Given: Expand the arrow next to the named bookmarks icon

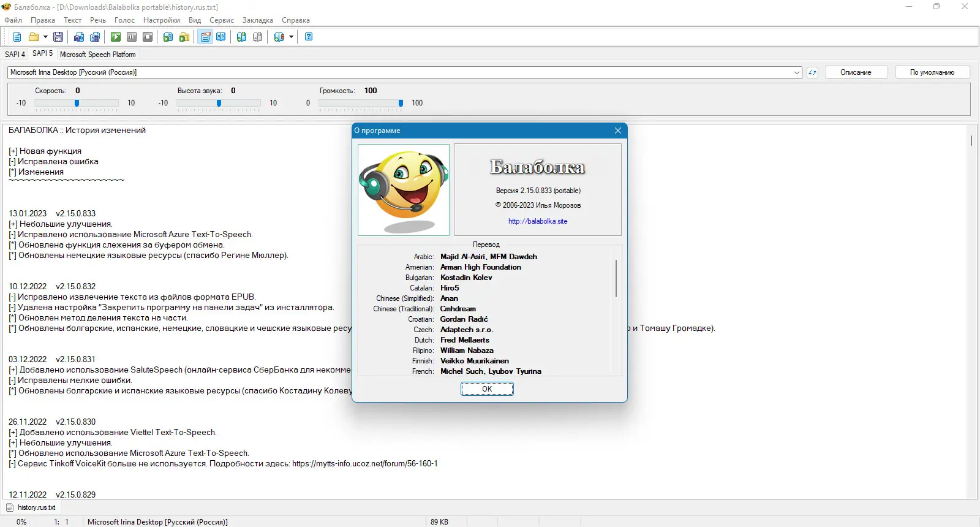Looking at the screenshot, I should pos(291,37).
